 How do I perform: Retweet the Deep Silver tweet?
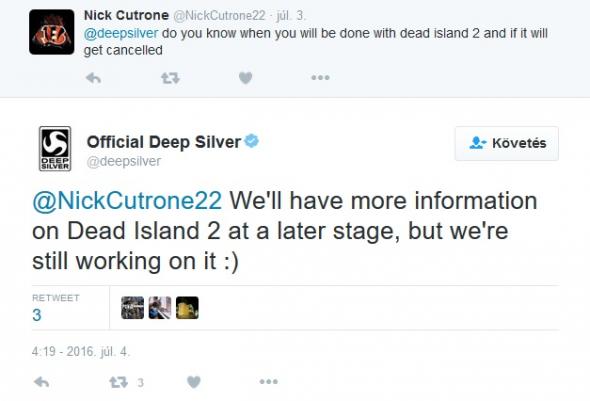119,383
